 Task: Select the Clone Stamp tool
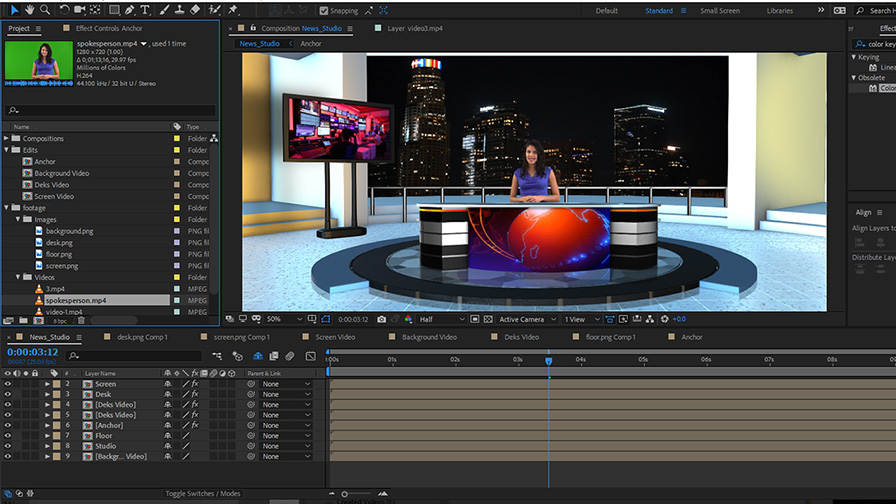179,10
